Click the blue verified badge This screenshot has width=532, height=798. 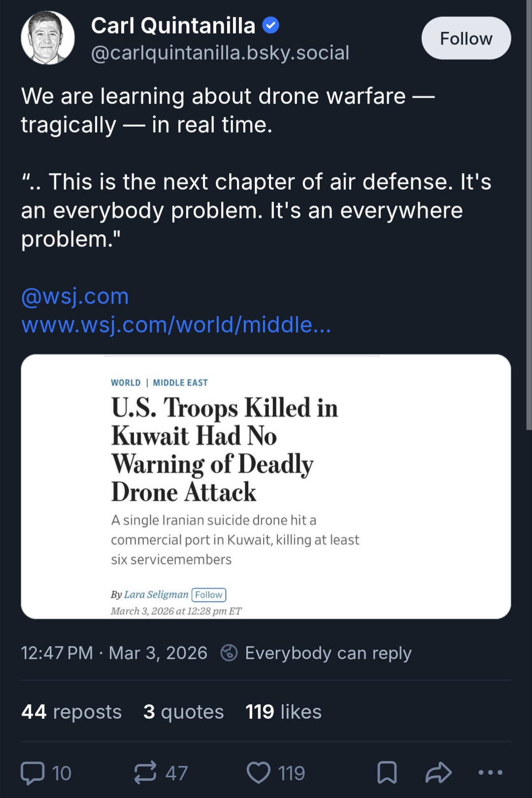point(270,25)
